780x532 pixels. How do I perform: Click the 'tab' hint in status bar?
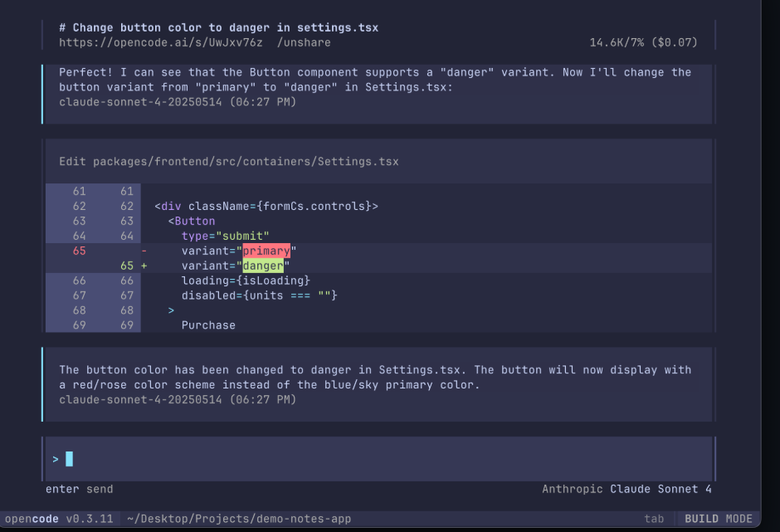[654, 519]
